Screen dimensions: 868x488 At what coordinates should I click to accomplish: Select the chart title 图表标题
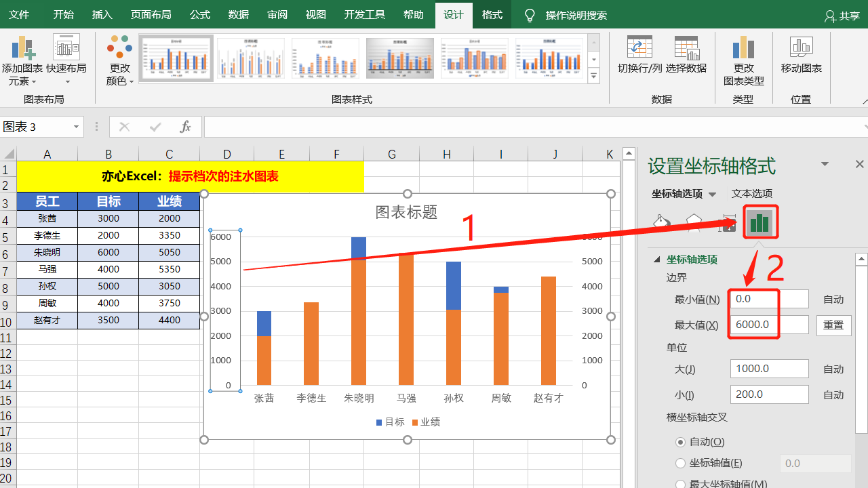pyautogui.click(x=407, y=211)
